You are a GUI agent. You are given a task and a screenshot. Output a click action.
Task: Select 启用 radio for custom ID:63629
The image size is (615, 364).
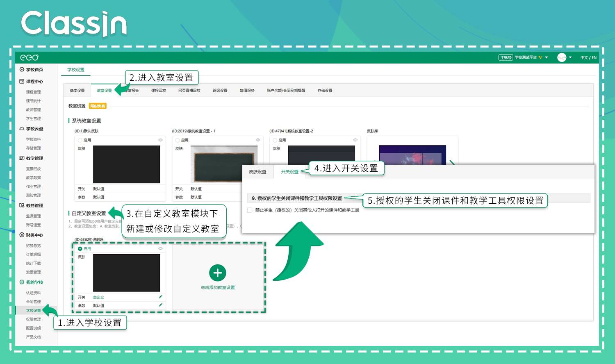80,249
